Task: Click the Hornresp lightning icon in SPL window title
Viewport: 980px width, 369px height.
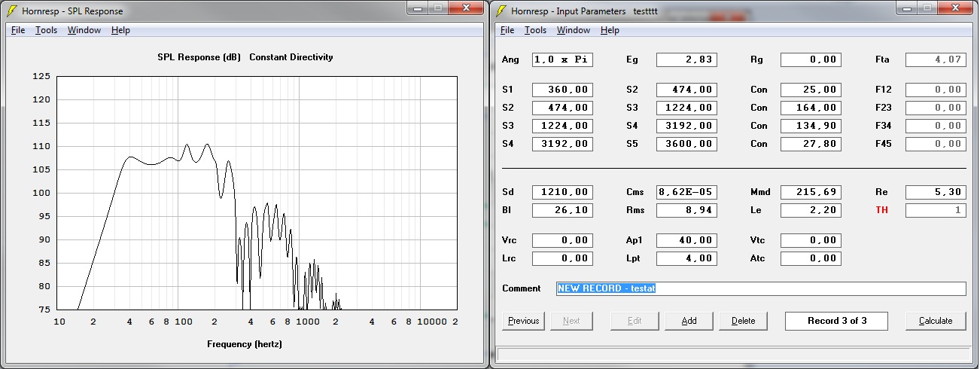Action: pos(12,11)
